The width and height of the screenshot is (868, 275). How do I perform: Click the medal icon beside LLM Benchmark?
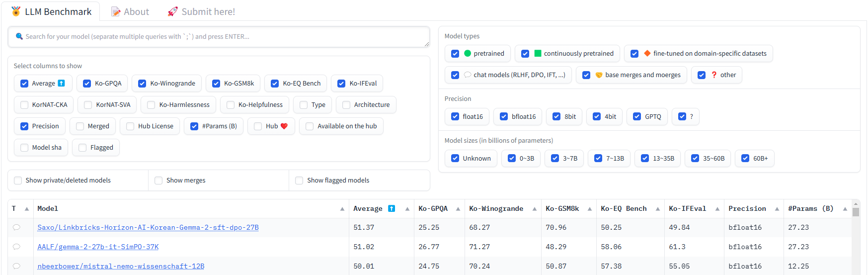(16, 11)
